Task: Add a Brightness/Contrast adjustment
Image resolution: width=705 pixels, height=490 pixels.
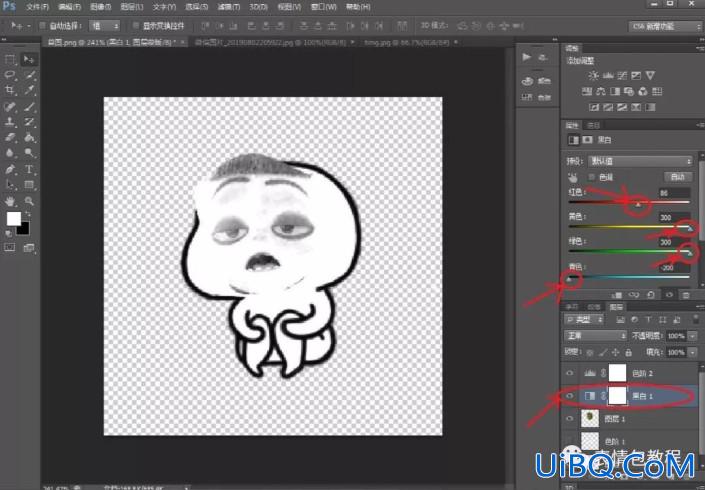Action: tap(594, 76)
